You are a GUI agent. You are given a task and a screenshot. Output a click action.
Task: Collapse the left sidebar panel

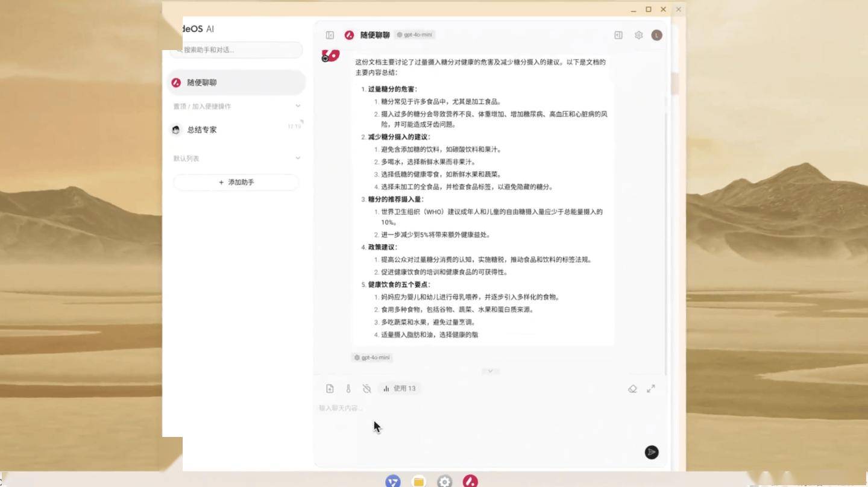(330, 35)
